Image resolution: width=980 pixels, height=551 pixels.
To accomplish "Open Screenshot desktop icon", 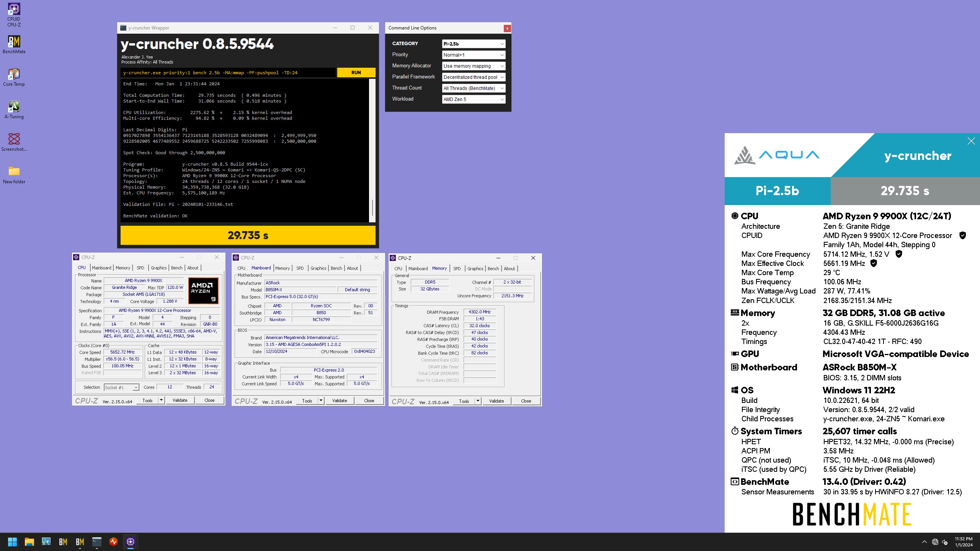I will [x=14, y=142].
